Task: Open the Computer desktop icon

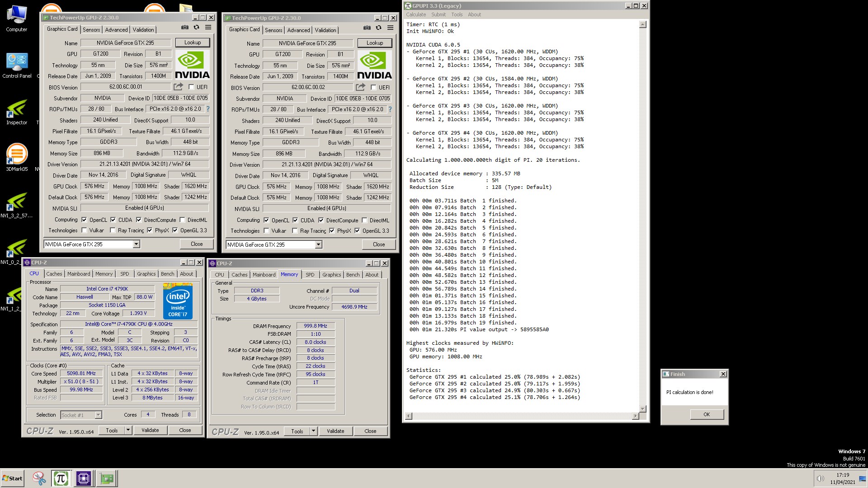Action: point(17,19)
